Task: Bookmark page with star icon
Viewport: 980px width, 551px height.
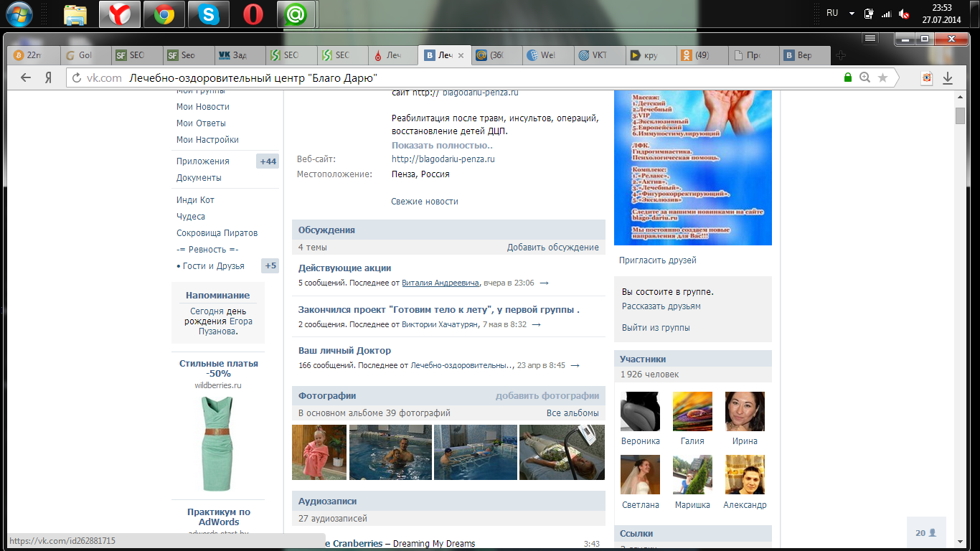Action: [883, 77]
